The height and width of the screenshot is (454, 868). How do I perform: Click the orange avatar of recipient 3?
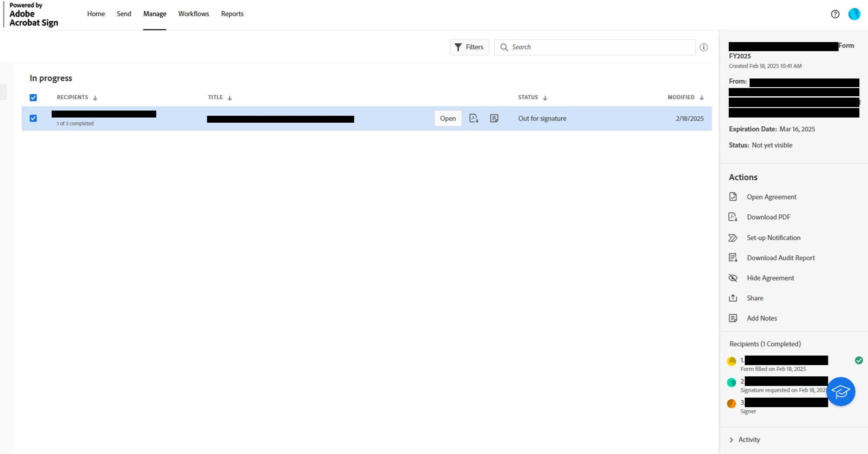point(731,404)
